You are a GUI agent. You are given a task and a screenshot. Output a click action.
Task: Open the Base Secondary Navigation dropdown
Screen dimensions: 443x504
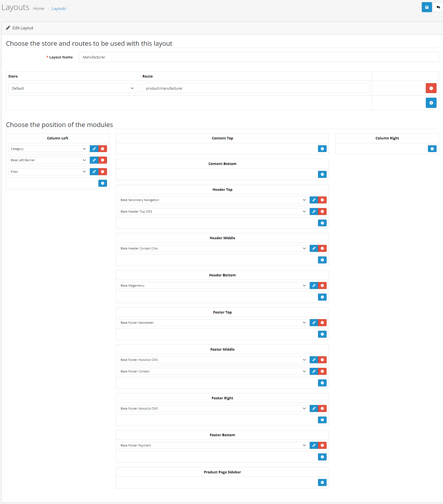(x=213, y=200)
